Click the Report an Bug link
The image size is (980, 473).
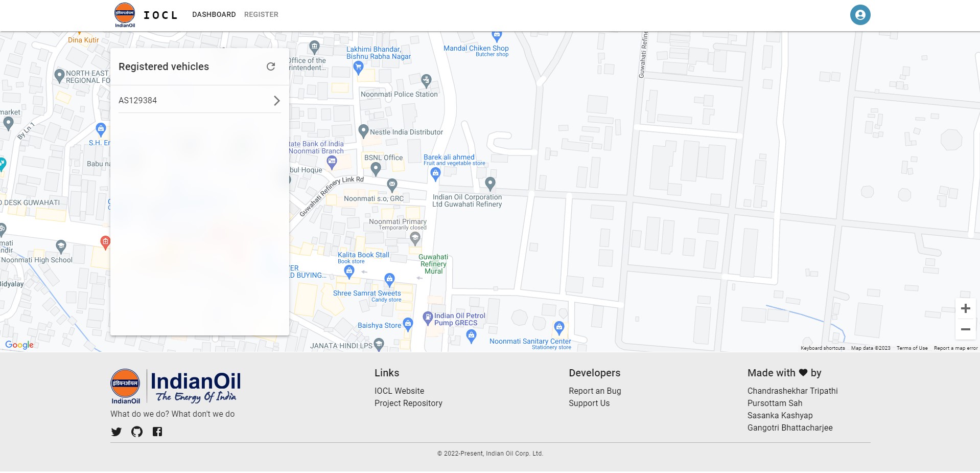pos(595,391)
